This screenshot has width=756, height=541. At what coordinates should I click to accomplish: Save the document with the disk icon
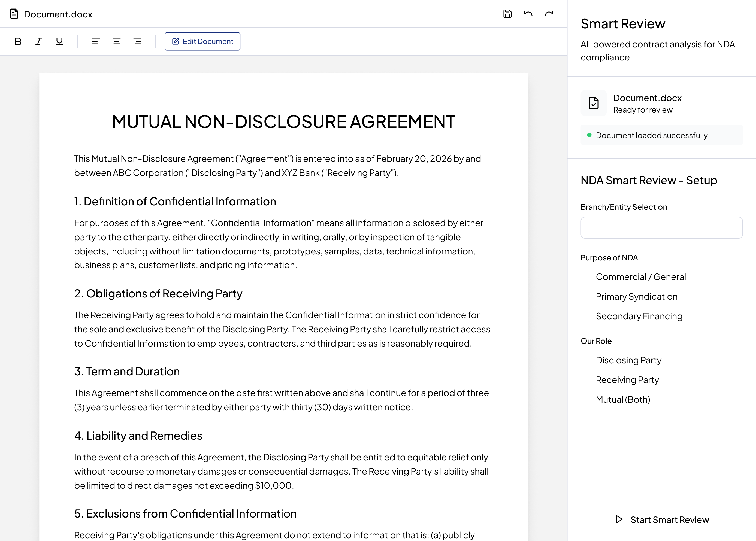(x=507, y=14)
